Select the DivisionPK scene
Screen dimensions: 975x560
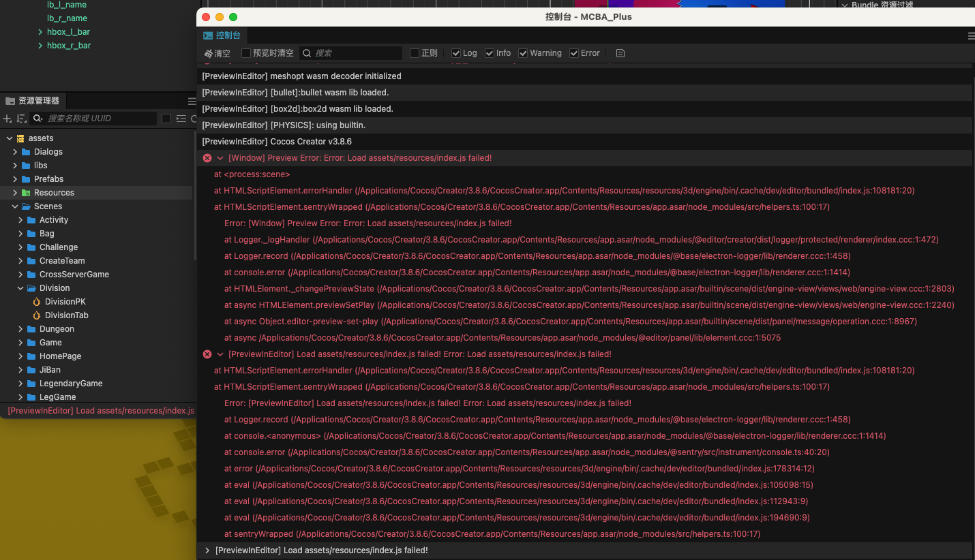click(65, 302)
